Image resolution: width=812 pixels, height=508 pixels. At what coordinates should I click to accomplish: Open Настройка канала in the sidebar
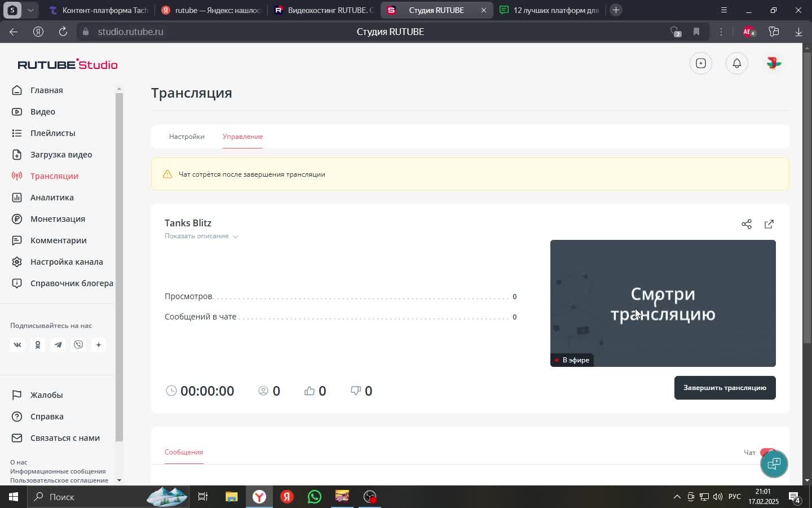point(58,262)
